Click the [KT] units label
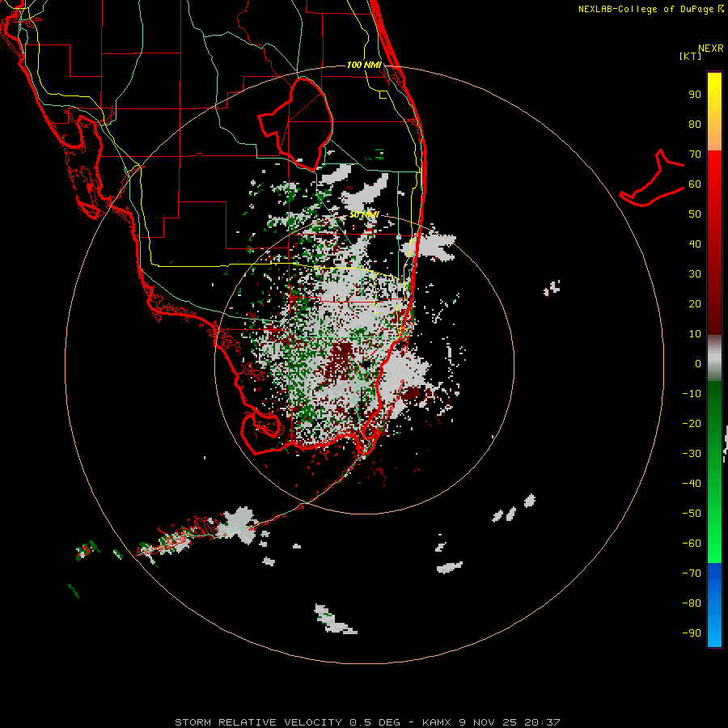The image size is (728, 728). 691,56
